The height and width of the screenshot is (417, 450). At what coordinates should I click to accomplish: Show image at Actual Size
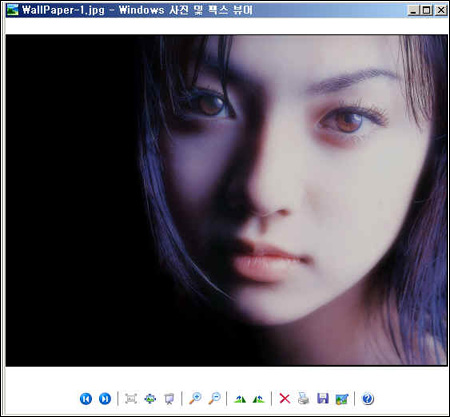click(150, 398)
